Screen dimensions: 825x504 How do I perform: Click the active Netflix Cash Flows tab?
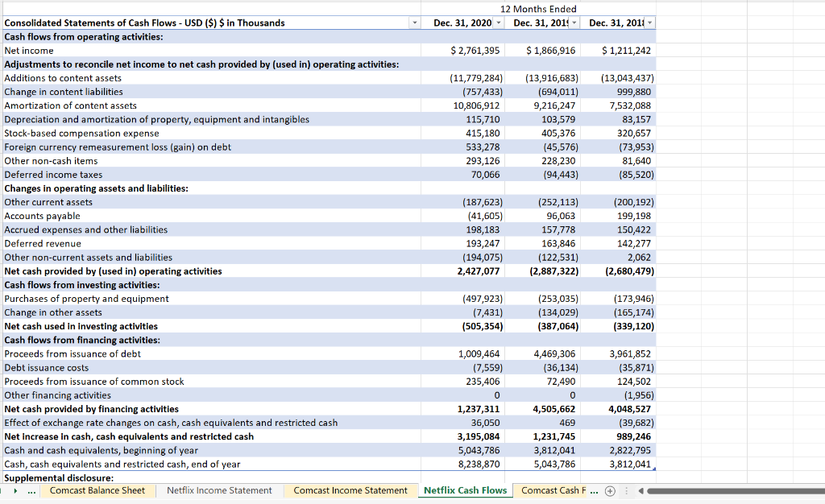(x=466, y=491)
